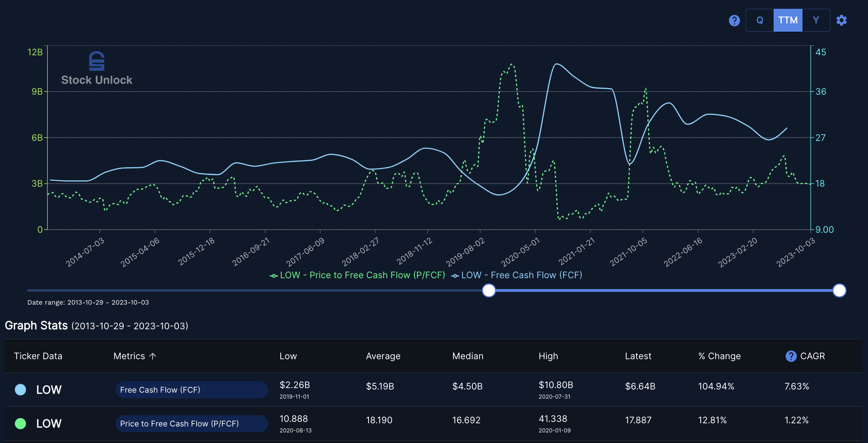Click high date 2020-01-09

pyautogui.click(x=555, y=430)
